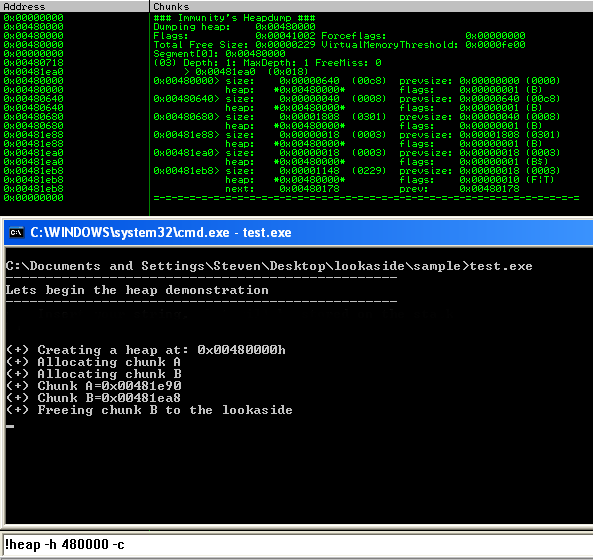The height and width of the screenshot is (560, 593).
Task: Click the Dumping heap 0x00480000 line
Action: [x=234, y=27]
